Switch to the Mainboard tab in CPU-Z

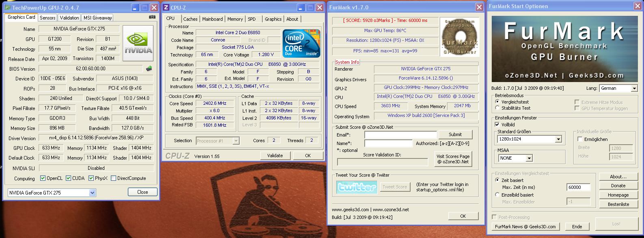pyautogui.click(x=212, y=19)
